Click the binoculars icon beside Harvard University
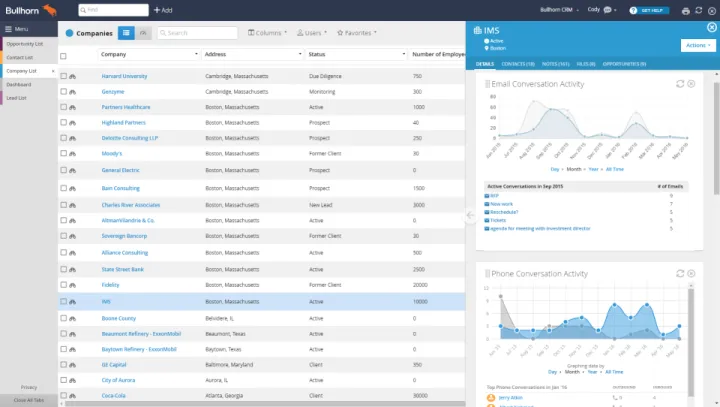The height and width of the screenshot is (407, 720). pyautogui.click(x=72, y=76)
